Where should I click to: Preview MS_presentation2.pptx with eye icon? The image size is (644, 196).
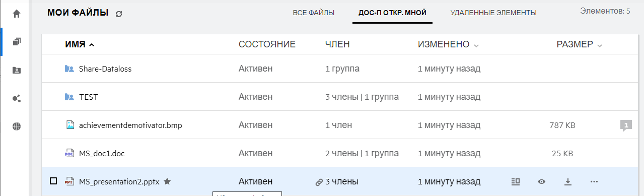tap(541, 181)
